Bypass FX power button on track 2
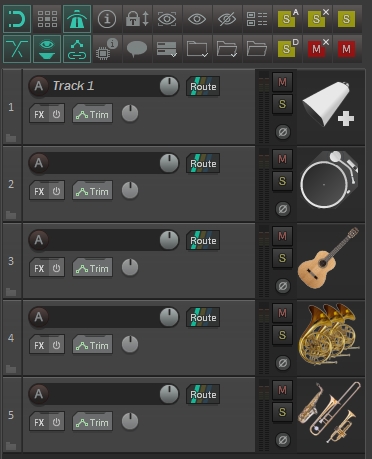 point(56,191)
